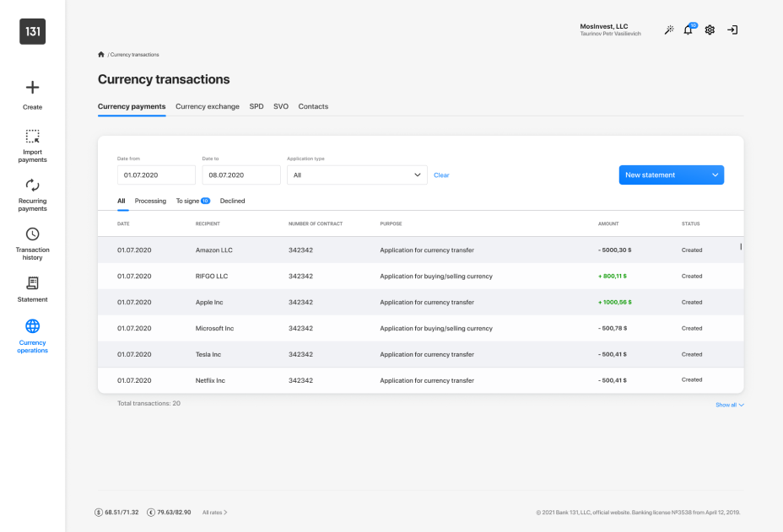Open the notifications bell
The image size is (783, 532).
(688, 30)
